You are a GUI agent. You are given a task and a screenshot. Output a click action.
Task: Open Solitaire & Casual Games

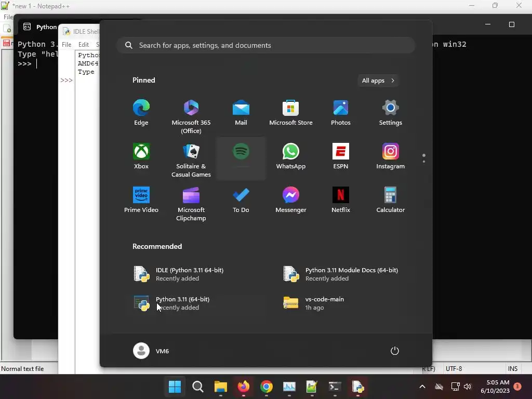click(191, 160)
